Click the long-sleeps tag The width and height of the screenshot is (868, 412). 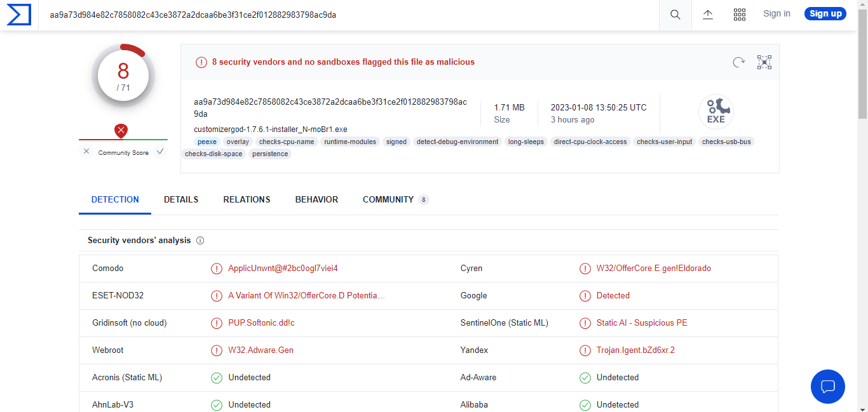(x=526, y=142)
